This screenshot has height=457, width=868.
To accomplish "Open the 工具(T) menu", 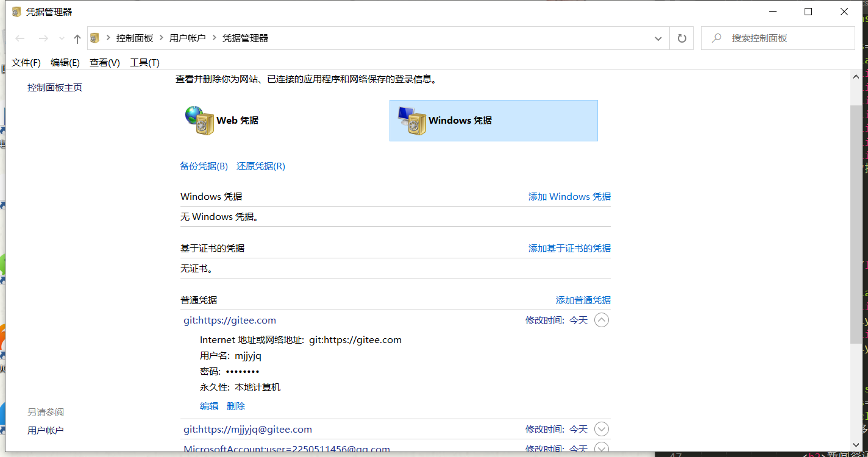I will tap(144, 63).
